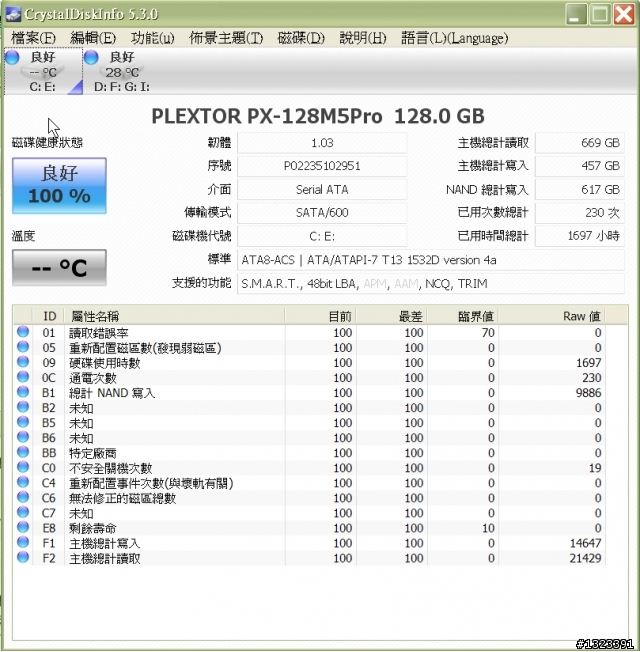
Task: Click status icon for row B6
Action: (x=23, y=437)
